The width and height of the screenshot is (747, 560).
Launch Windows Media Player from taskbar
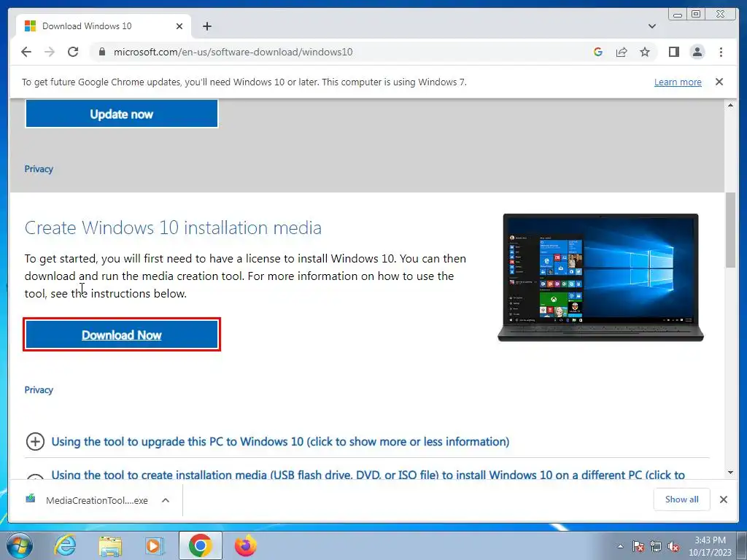click(x=155, y=545)
